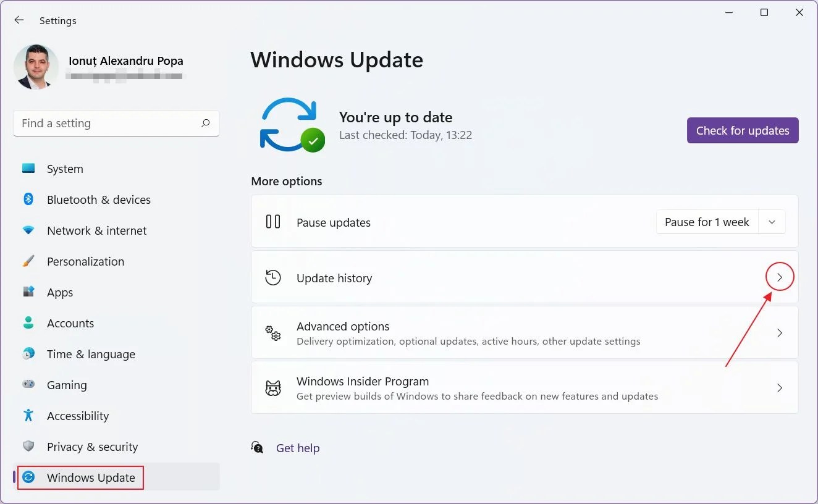Select Personalization in the sidebar
The width and height of the screenshot is (818, 504).
point(85,261)
